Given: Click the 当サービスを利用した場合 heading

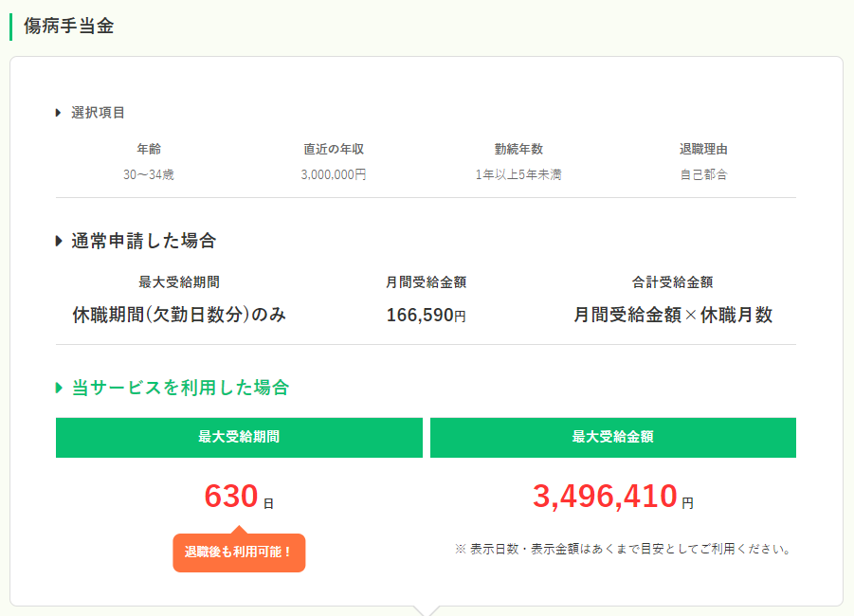Looking at the screenshot, I should pyautogui.click(x=180, y=388).
